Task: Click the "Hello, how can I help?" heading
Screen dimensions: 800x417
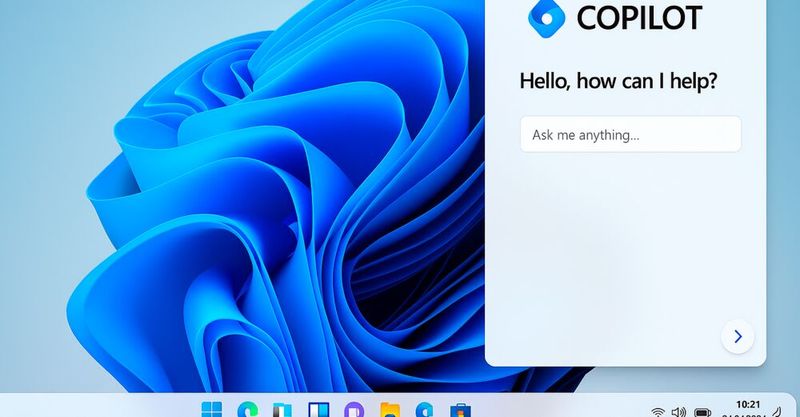Action: [x=618, y=81]
